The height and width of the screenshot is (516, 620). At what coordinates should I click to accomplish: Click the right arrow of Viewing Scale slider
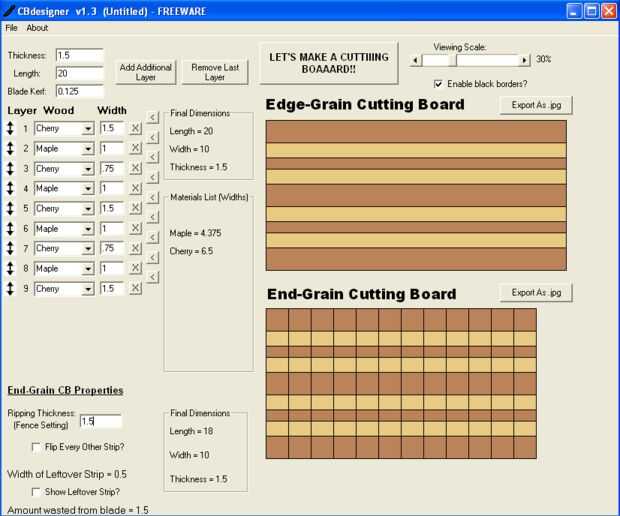(524, 60)
